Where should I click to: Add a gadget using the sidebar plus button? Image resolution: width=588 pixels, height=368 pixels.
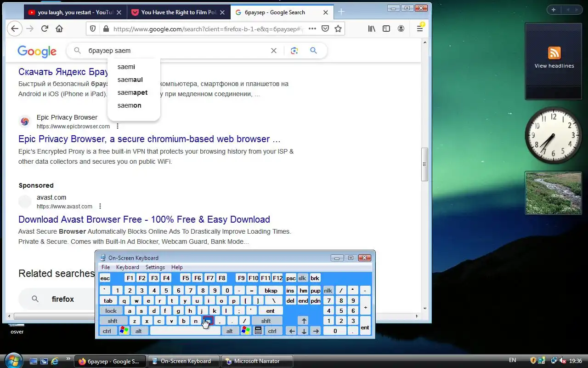click(x=554, y=10)
